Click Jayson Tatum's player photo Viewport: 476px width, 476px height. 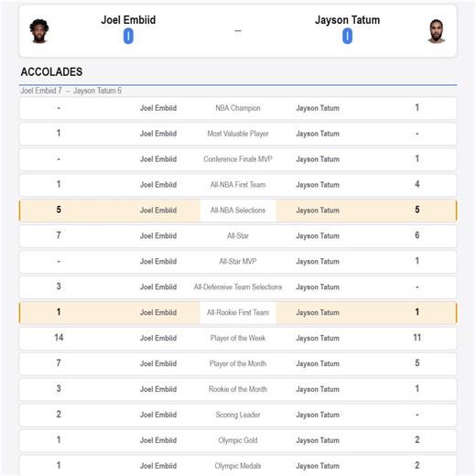(x=437, y=31)
